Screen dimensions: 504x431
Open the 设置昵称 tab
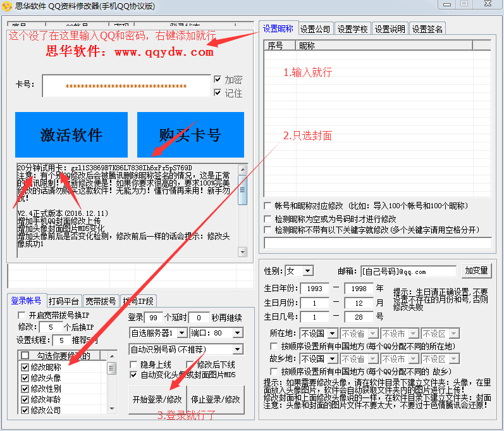278,28
